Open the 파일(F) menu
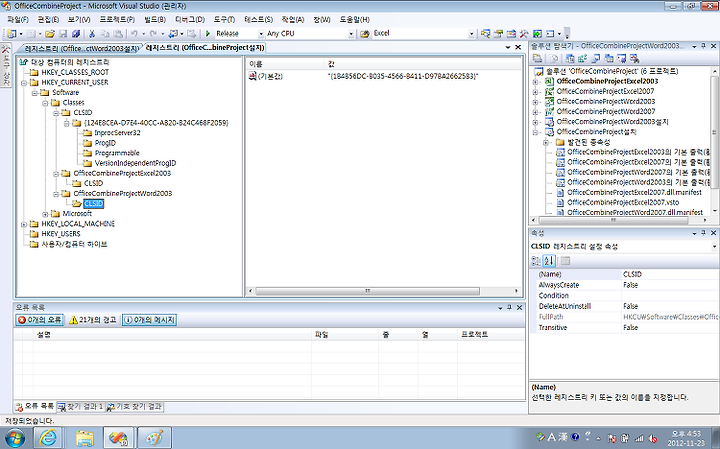Screen dimensions: 720x449 coord(18,20)
